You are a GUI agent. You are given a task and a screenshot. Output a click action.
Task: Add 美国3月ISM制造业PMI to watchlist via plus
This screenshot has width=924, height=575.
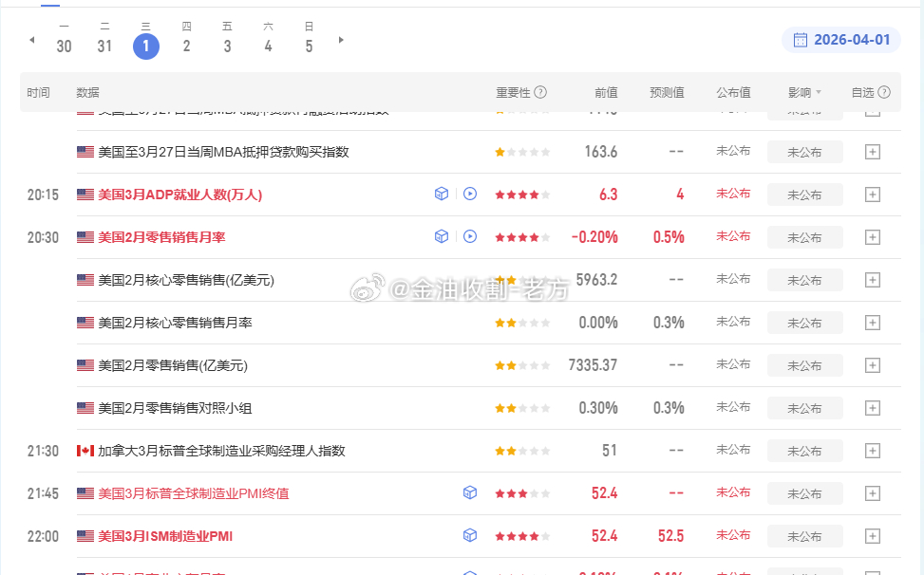tap(872, 535)
